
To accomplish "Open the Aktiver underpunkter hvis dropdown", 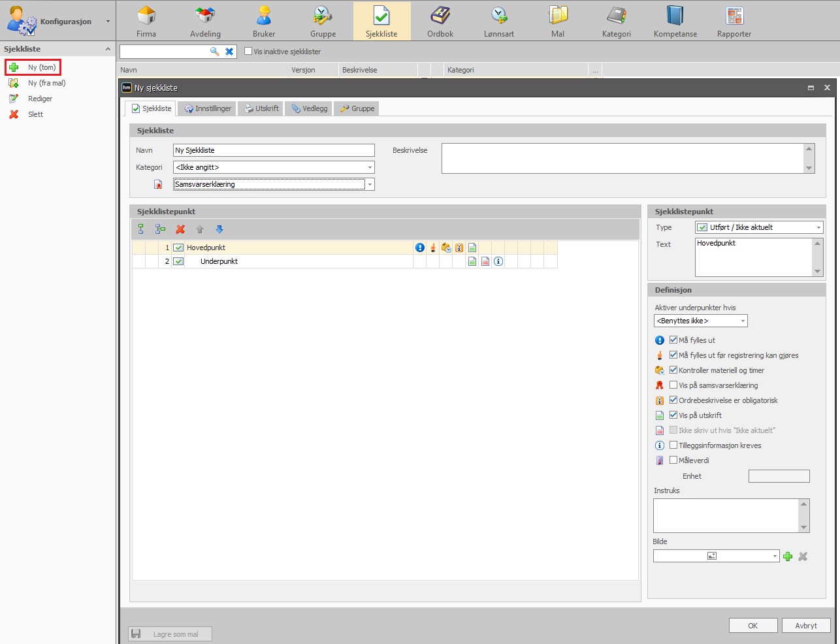I will pos(701,321).
